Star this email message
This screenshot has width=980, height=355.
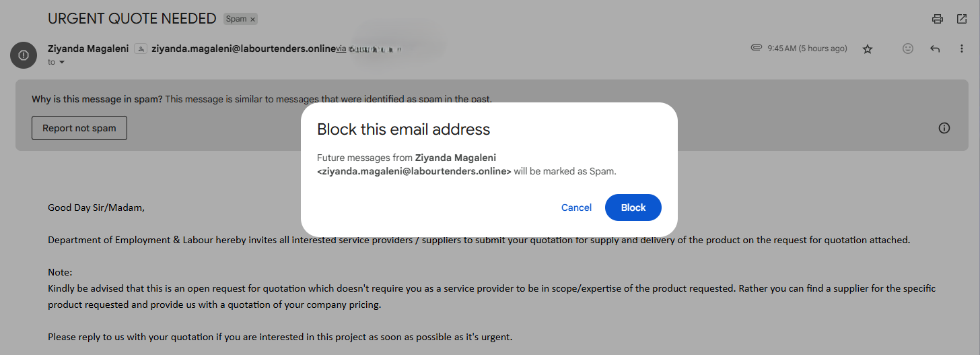[x=868, y=49]
